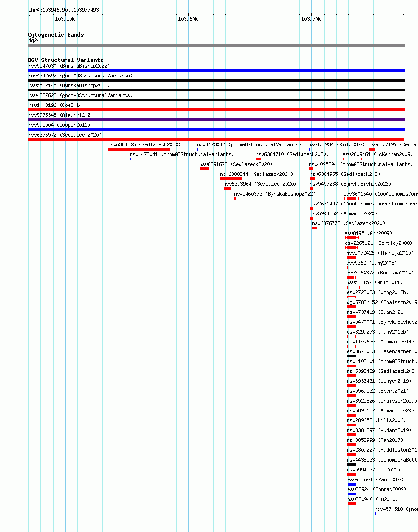Select the red bar under nsv6384205
Screen dimensions: 418x532
click(139, 149)
